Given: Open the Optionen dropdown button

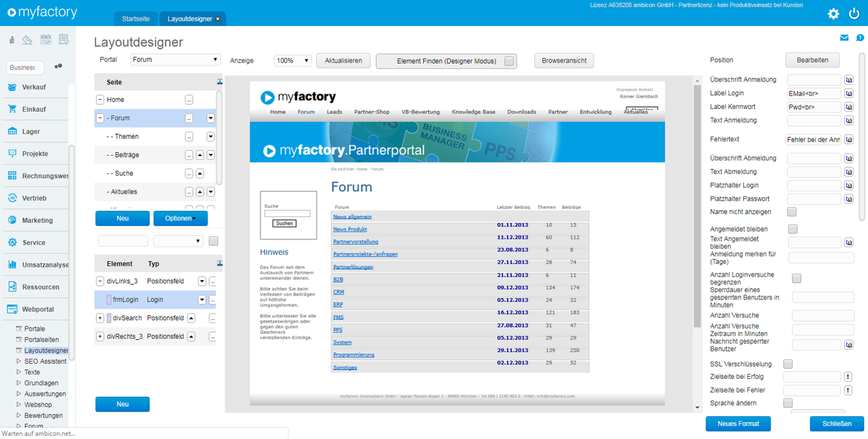Looking at the screenshot, I should coord(181,218).
